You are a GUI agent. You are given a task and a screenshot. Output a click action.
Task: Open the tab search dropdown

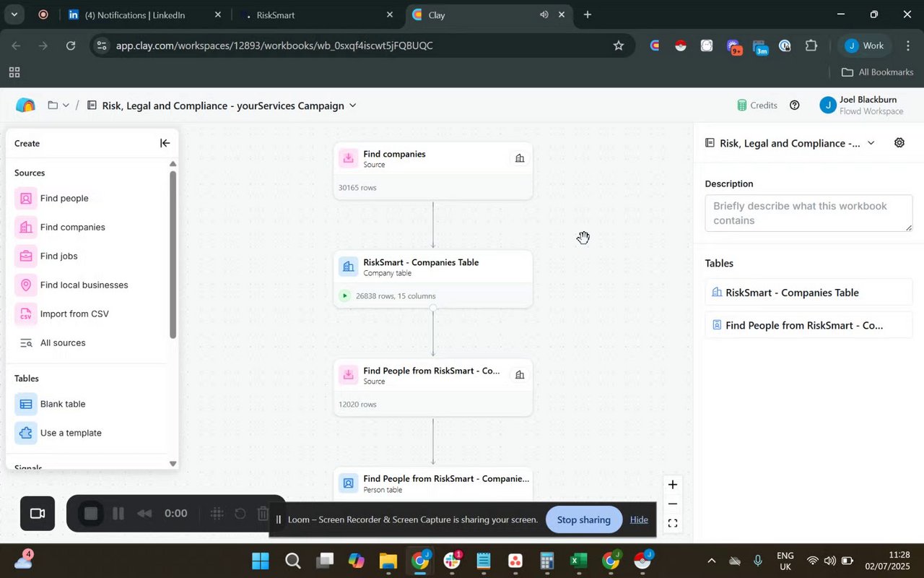[x=14, y=14]
